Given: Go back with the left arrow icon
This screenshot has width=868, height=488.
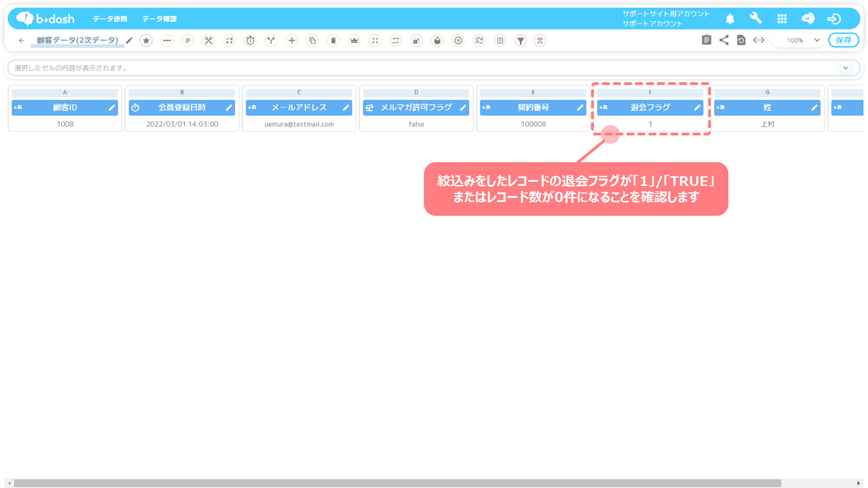Looking at the screenshot, I should click(x=22, y=40).
